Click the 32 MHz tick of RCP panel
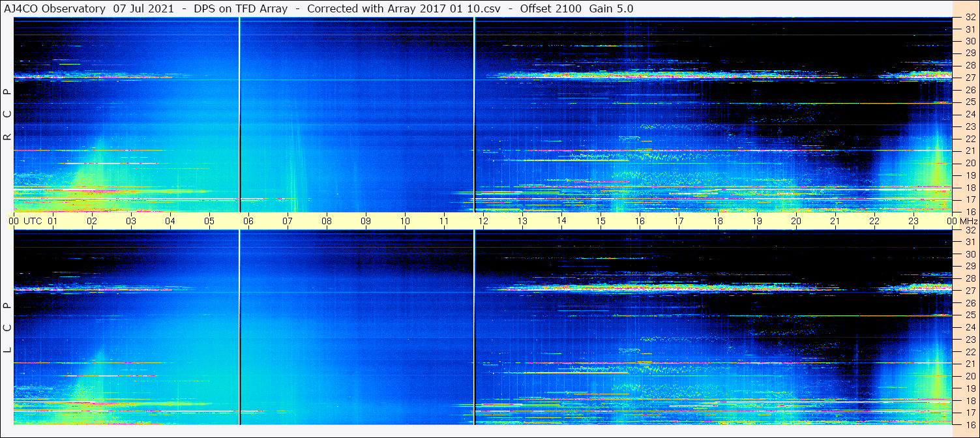Viewport: 980px width, 438px height. tap(970, 18)
